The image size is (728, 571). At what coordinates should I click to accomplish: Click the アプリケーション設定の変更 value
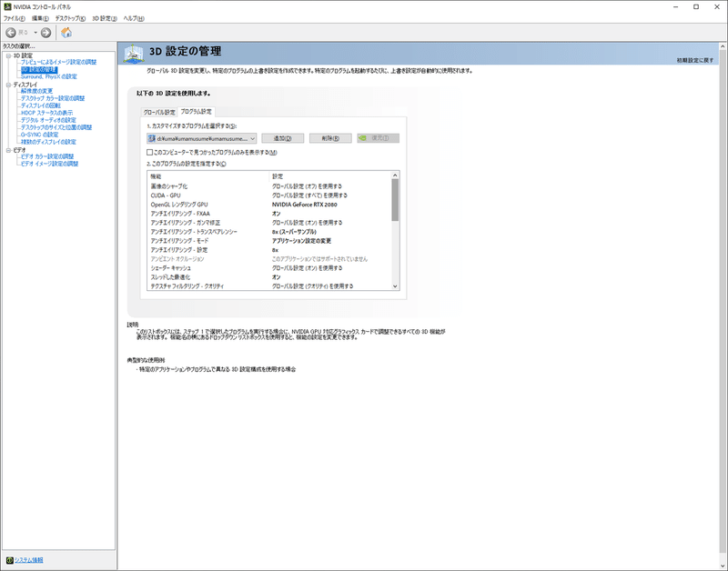pyautogui.click(x=301, y=241)
